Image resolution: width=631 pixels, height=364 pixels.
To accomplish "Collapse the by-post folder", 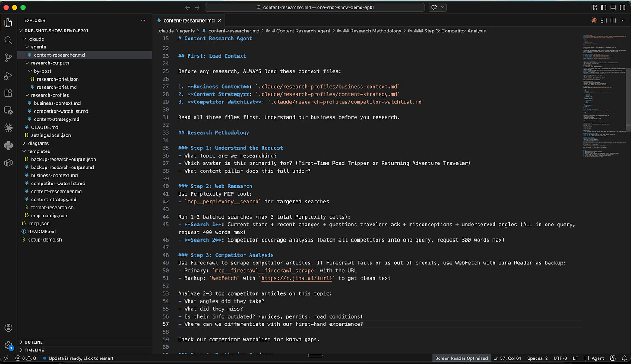I will 30,71.
